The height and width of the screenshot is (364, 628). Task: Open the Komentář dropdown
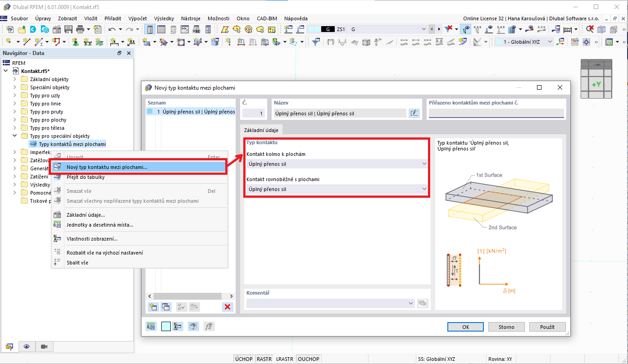click(x=330, y=303)
